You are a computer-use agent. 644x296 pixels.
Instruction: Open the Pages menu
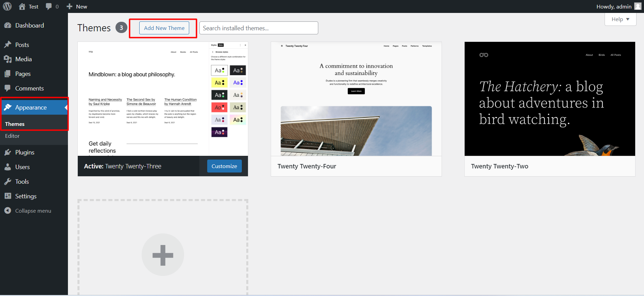click(34, 74)
